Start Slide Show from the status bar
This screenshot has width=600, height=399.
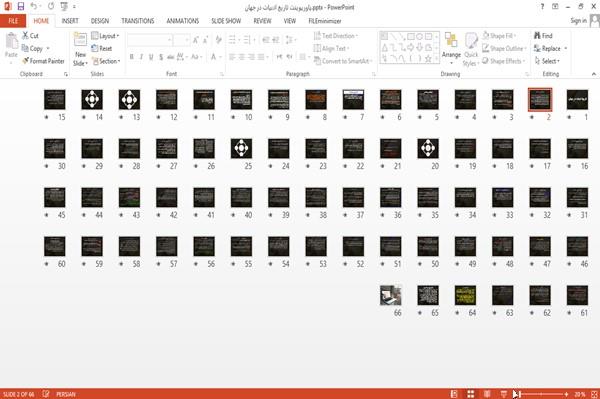point(504,394)
